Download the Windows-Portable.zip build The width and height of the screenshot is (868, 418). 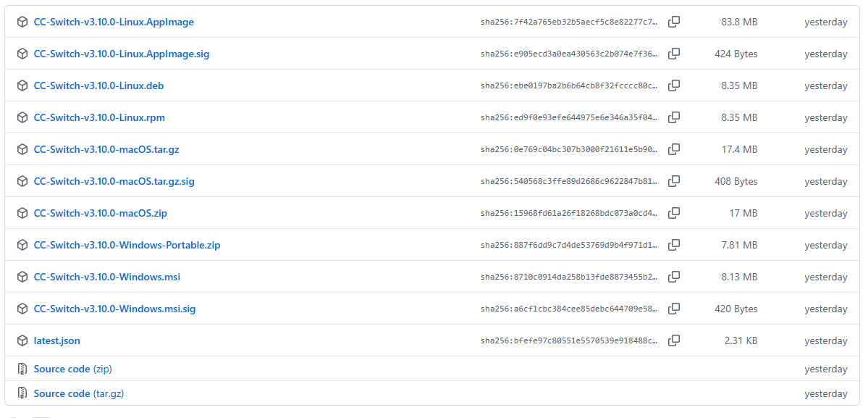pyautogui.click(x=127, y=245)
